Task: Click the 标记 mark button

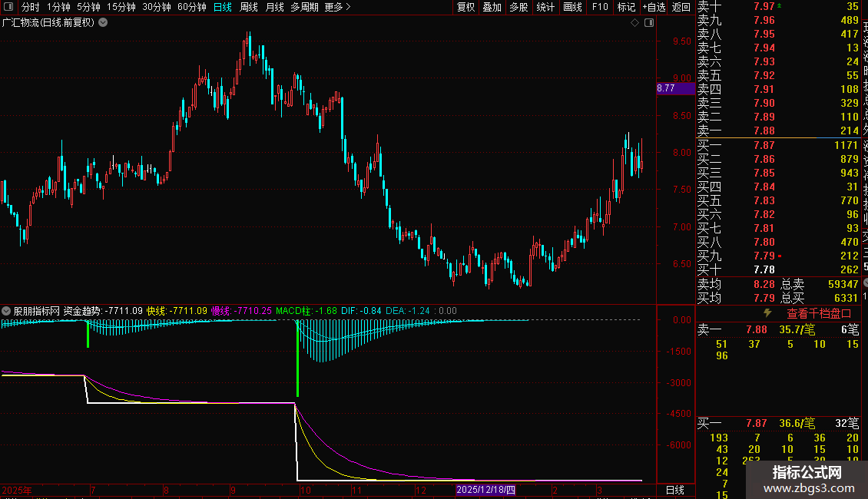Action: [x=626, y=7]
